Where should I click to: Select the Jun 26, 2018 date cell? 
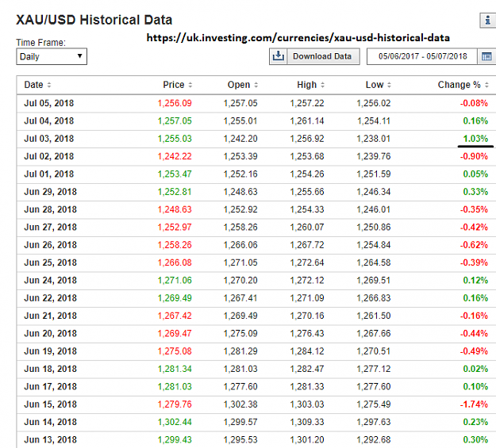click(50, 245)
